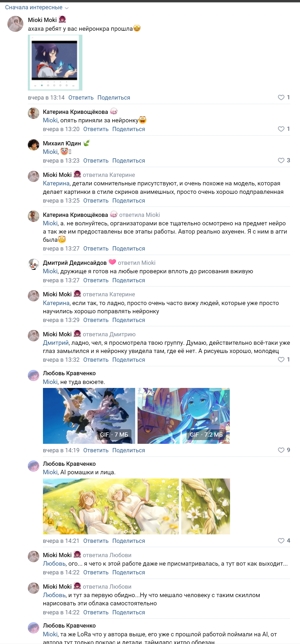Open the 'Дмитрий' mention in Mioki's reply

56,343
